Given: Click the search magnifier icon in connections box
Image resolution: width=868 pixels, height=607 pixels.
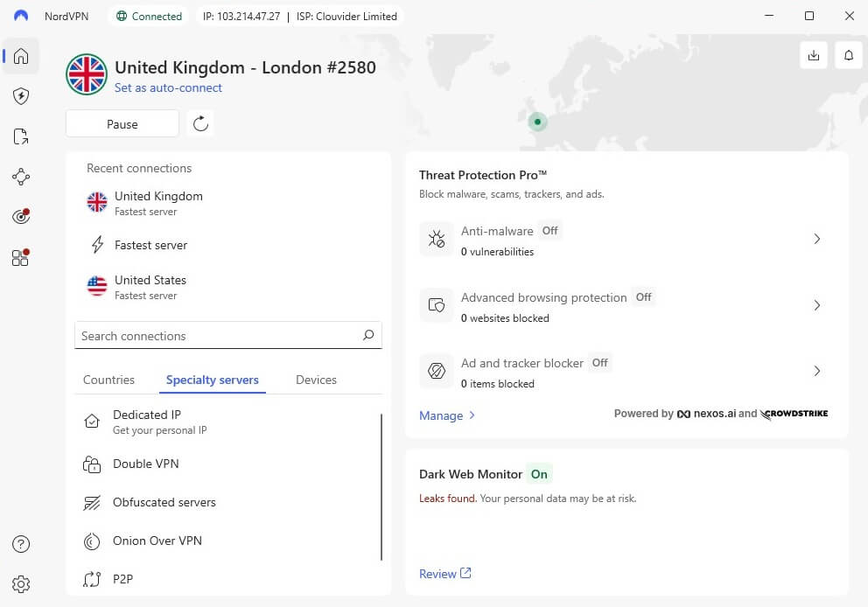Looking at the screenshot, I should [x=368, y=335].
